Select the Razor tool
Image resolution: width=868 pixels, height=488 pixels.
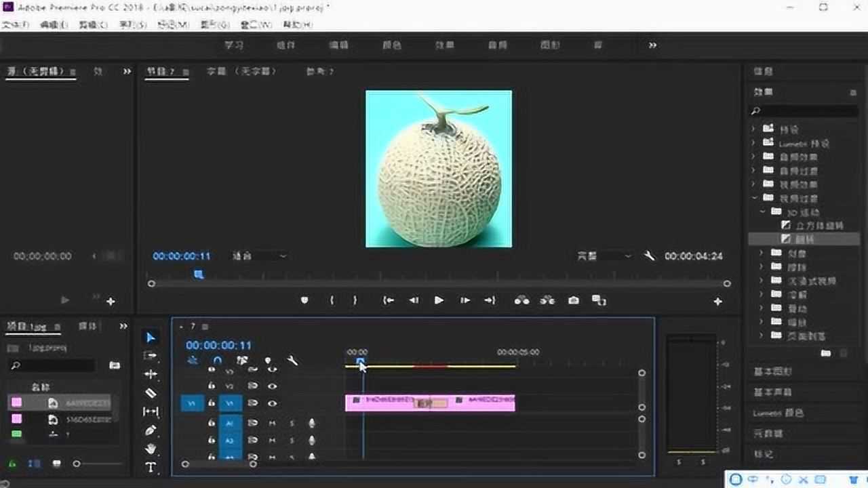pos(151,393)
